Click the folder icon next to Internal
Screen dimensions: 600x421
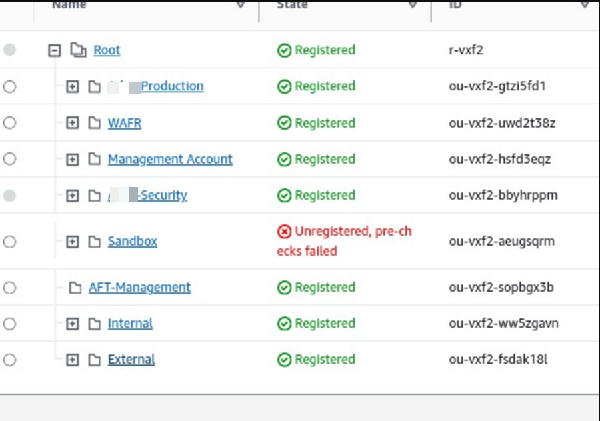[95, 324]
